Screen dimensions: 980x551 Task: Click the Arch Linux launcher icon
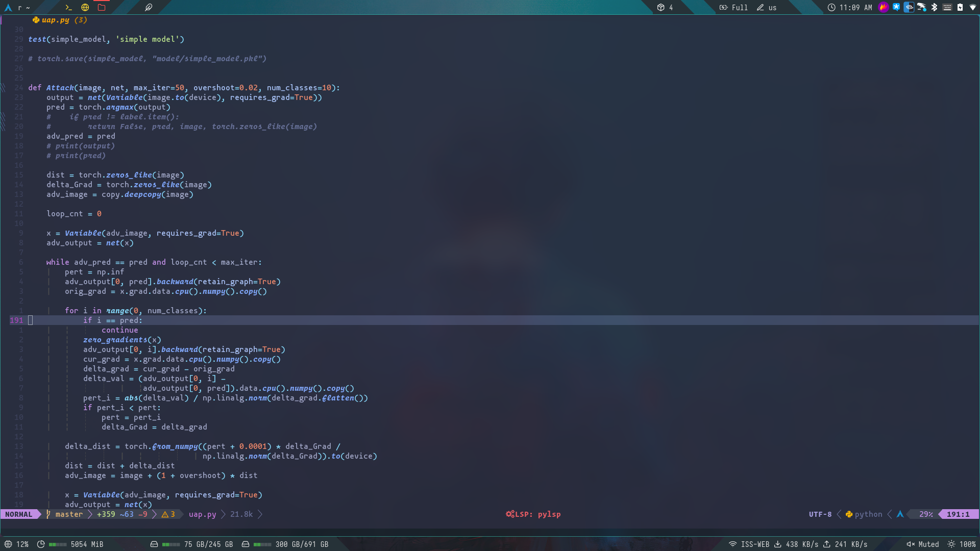8,8
